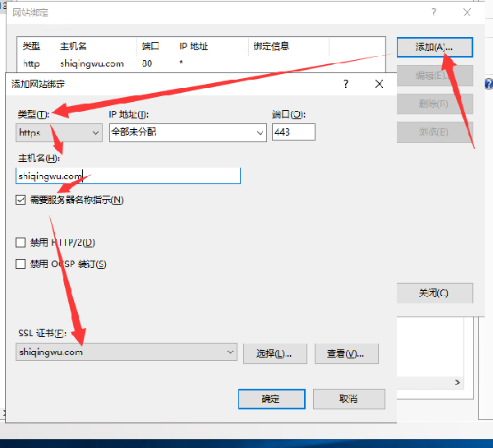Open the IP 地址 全部未分配 dropdown
Image resolution: width=493 pixels, height=448 pixels.
point(188,132)
